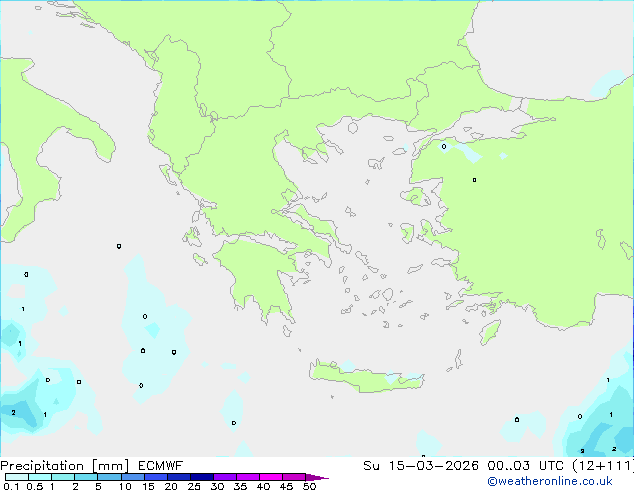This screenshot has height=490, width=634.
Task: Select the legend swatch between 2 and 5
Action: (86, 477)
